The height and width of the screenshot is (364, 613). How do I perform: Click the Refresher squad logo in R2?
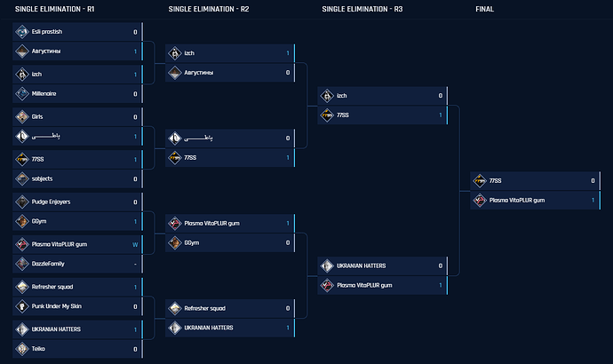click(x=175, y=309)
